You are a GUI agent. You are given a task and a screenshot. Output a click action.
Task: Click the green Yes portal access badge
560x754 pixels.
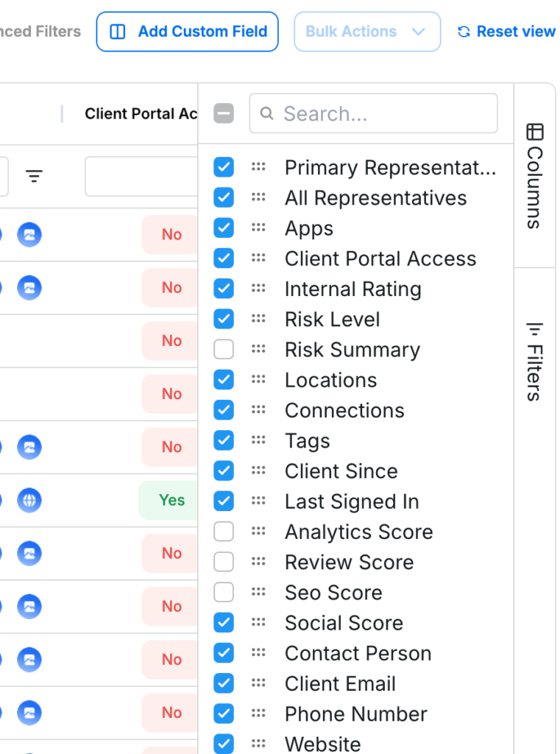point(171,501)
